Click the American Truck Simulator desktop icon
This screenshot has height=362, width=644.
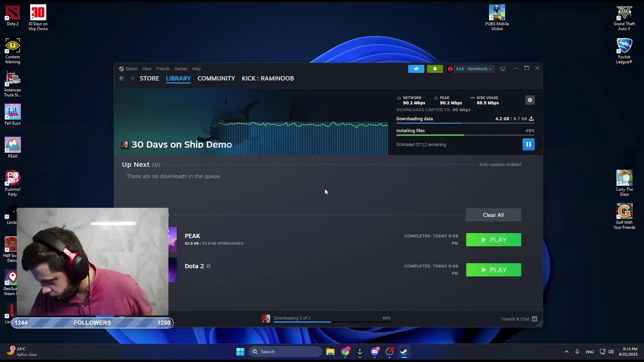click(13, 84)
